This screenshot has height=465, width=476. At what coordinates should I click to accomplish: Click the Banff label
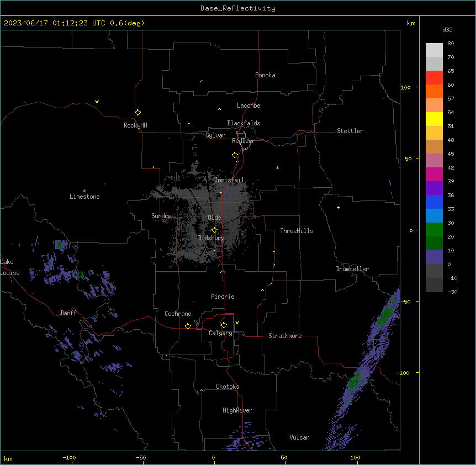(x=68, y=313)
